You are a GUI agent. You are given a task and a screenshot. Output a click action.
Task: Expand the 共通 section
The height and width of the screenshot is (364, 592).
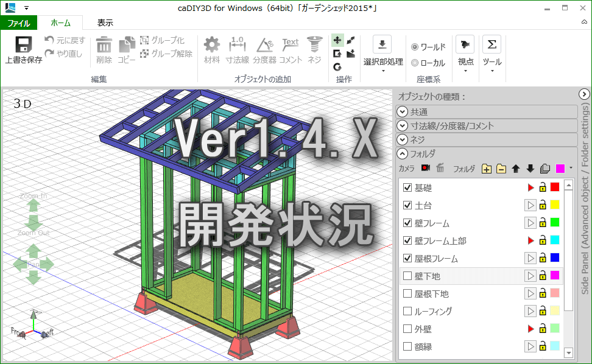tap(403, 111)
